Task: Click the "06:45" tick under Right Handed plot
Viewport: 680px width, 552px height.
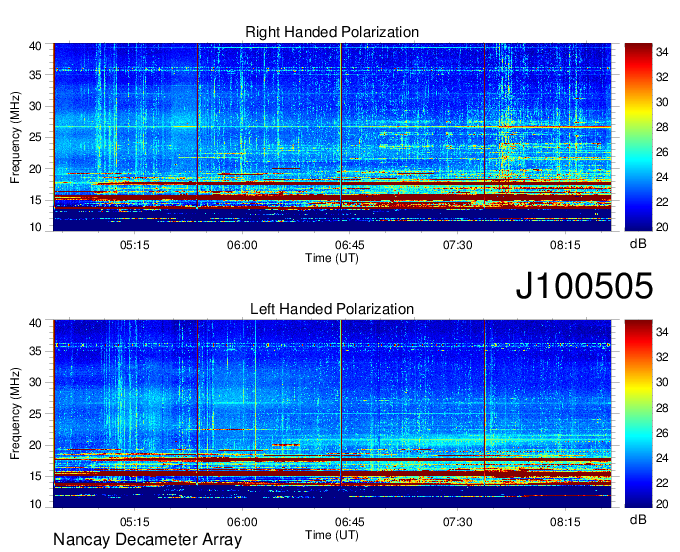Action: [x=350, y=245]
